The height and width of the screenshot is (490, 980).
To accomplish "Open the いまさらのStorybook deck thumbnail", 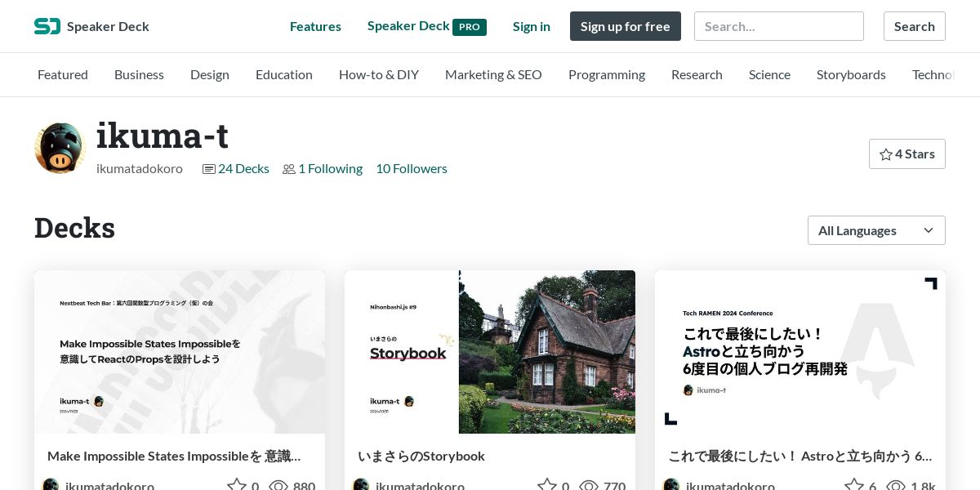I will coord(490,352).
